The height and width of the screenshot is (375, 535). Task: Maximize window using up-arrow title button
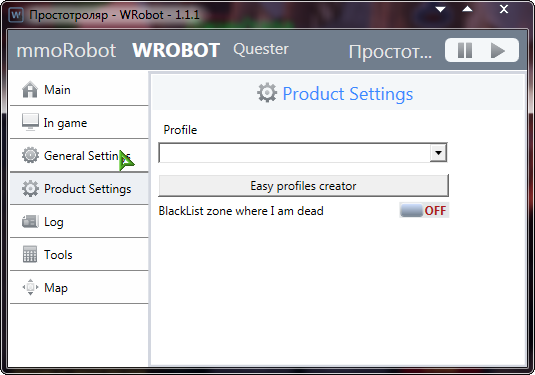[x=467, y=9]
